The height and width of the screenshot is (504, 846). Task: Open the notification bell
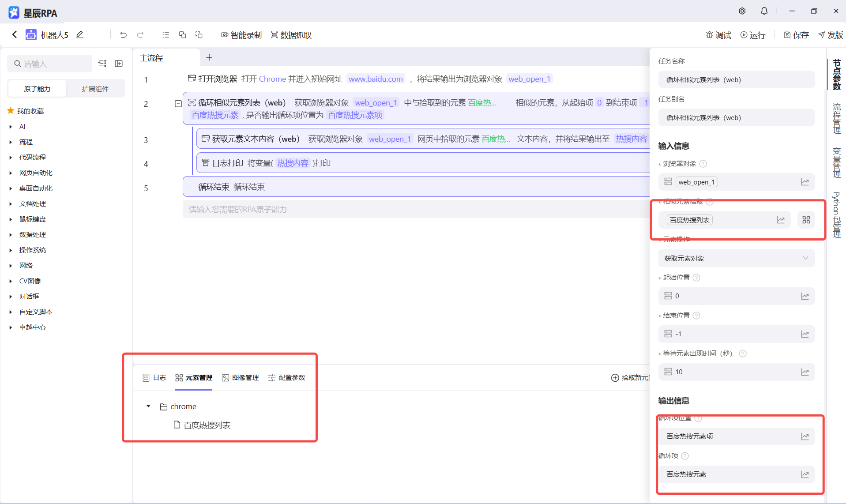point(764,11)
